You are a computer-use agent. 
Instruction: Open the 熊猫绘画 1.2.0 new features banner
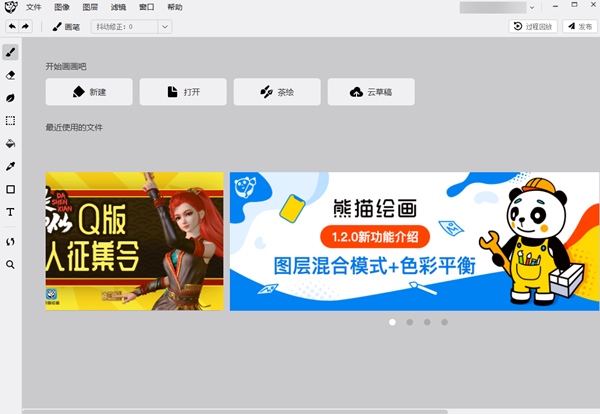click(414, 240)
